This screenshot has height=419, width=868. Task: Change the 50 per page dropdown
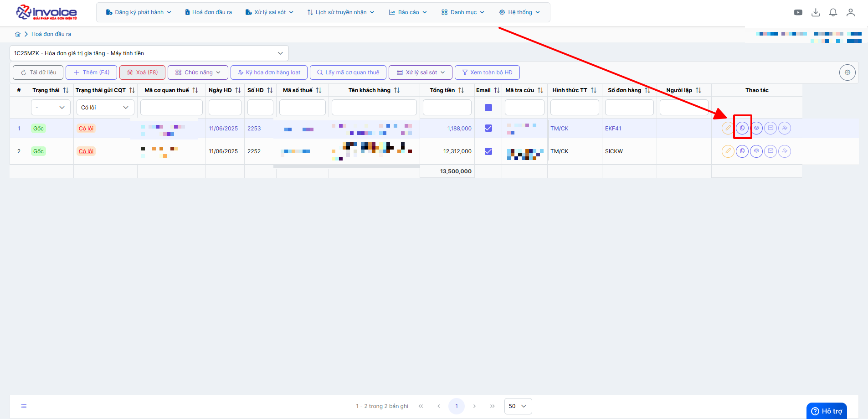point(518,406)
